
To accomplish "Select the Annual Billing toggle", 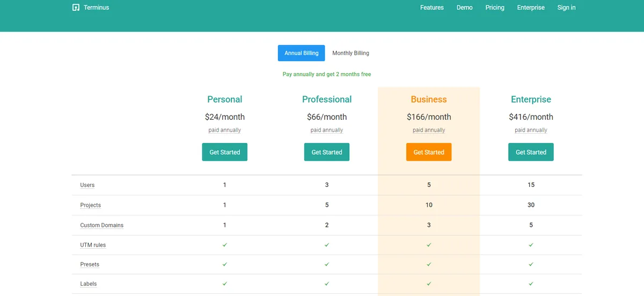I will click(301, 53).
